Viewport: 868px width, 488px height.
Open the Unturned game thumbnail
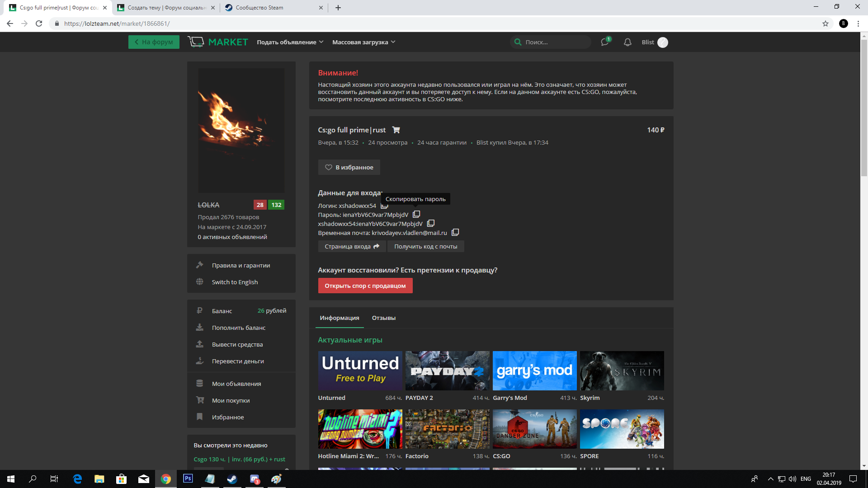click(360, 371)
